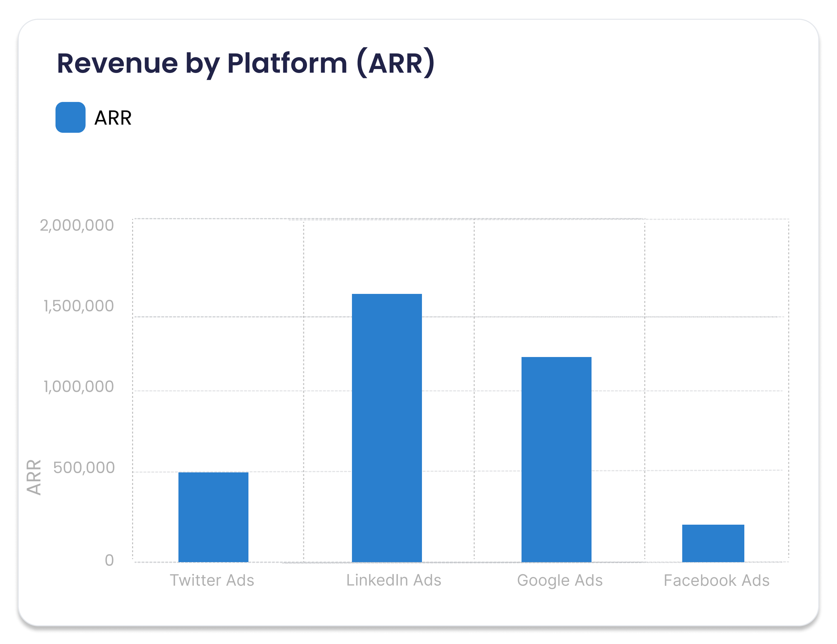The image size is (837, 644).
Task: Select the Google Ads bar
Action: [x=556, y=459]
